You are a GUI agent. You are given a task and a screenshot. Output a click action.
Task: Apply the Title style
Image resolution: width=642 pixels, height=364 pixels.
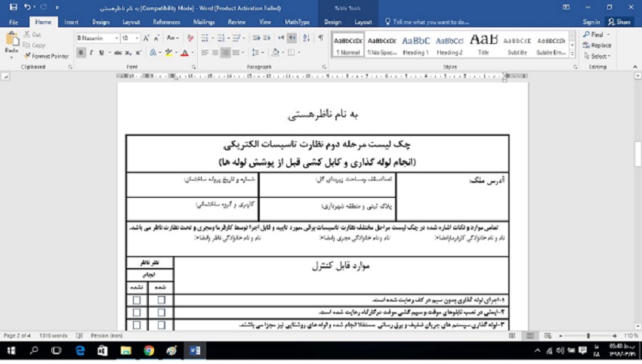click(483, 45)
